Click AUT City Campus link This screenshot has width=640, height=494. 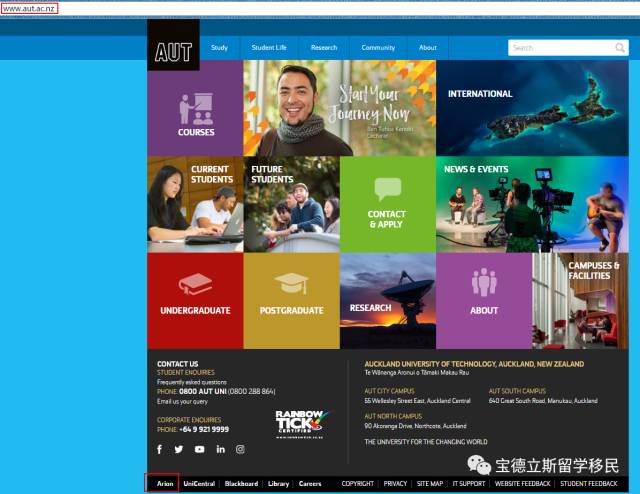point(389,391)
